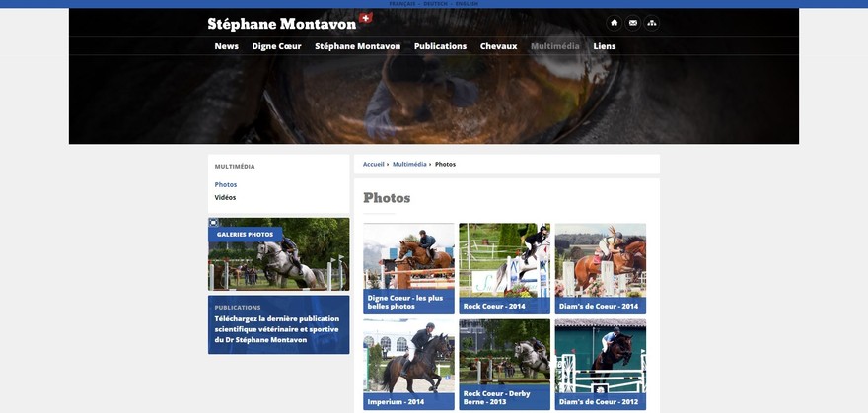Open the News menu item
868x413 pixels.
tap(227, 46)
